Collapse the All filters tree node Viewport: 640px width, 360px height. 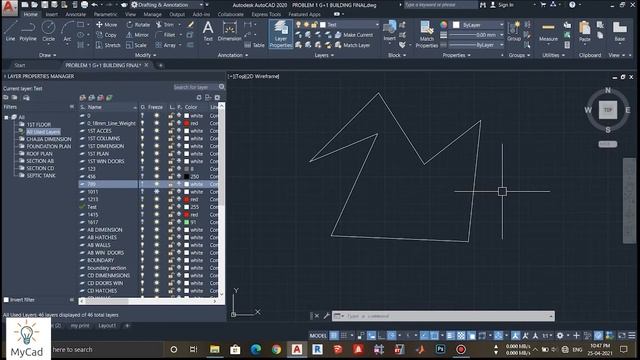click(x=6, y=117)
